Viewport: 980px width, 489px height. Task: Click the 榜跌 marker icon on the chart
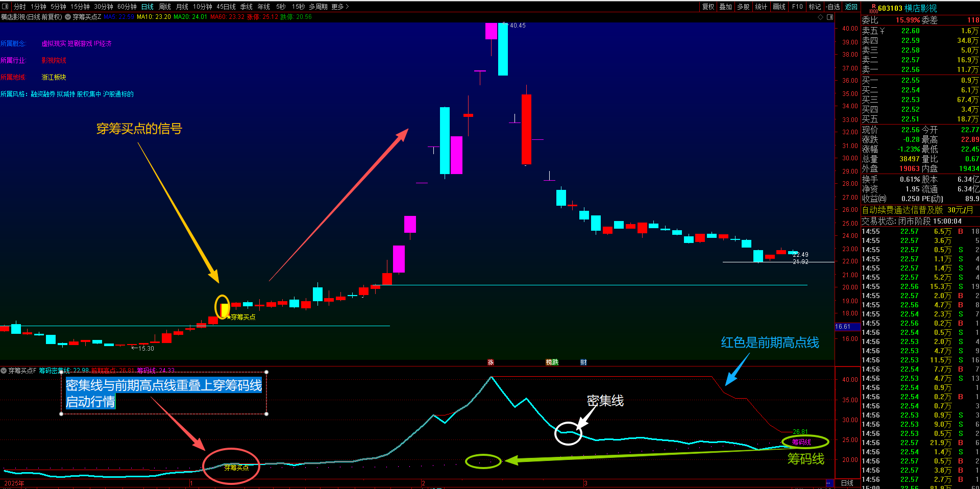coord(552,362)
